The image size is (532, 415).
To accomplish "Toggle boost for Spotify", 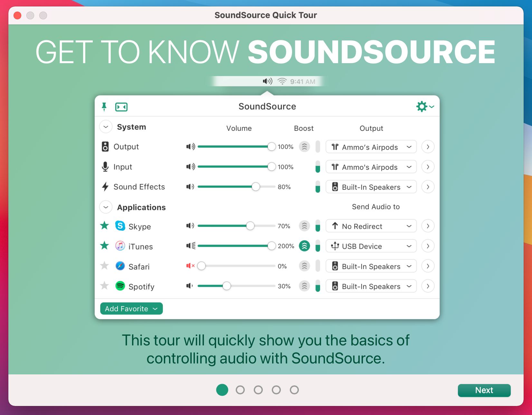I will point(304,286).
